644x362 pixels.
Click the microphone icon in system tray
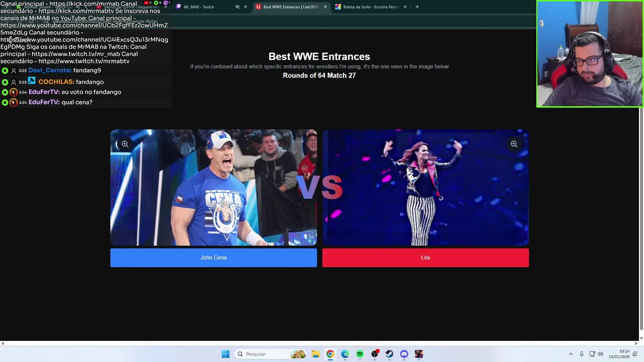[582, 354]
